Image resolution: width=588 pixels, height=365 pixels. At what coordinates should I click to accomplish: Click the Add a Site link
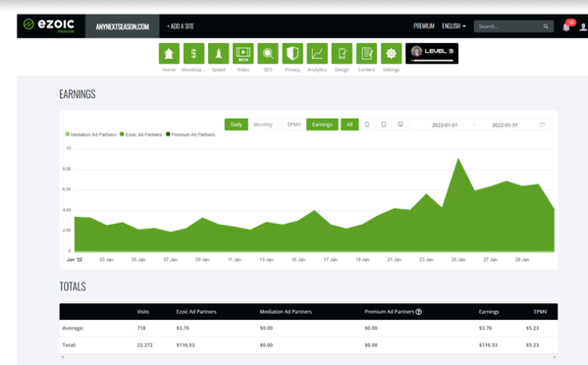[181, 26]
